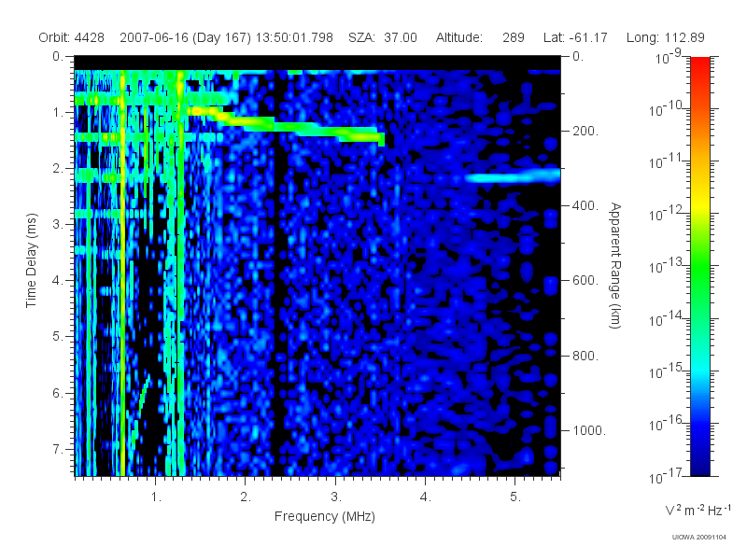The width and height of the screenshot is (747, 560).
Task: Click the stepped green-yellow ionospheric echo trace
Action: 286,126
